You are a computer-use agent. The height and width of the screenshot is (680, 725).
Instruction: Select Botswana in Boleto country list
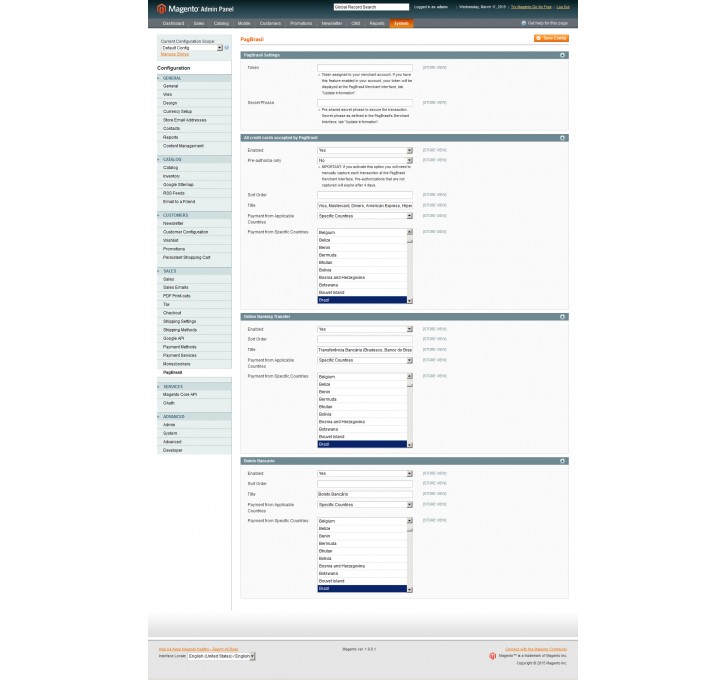click(362, 573)
